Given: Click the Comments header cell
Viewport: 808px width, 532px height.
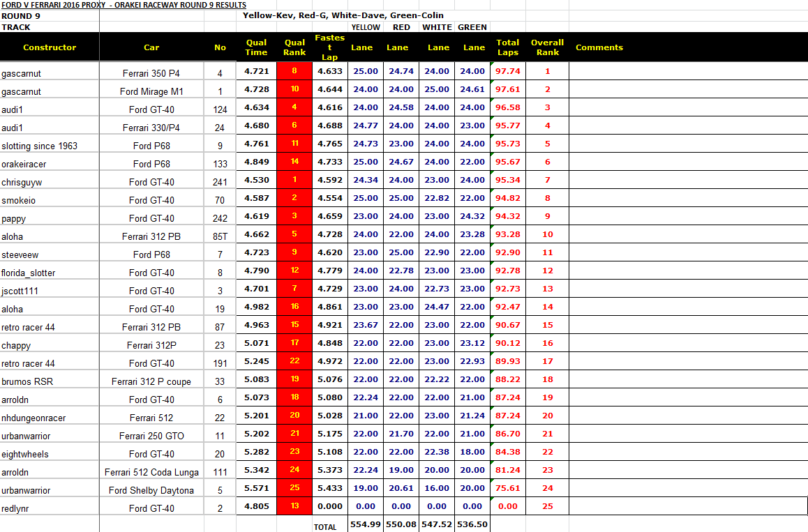Looking at the screenshot, I should point(599,47).
